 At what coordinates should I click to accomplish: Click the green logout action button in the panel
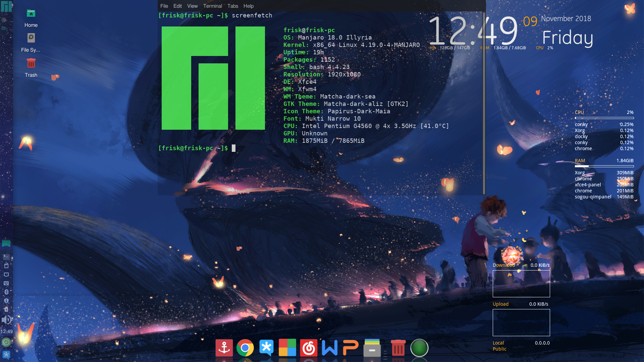click(6, 342)
